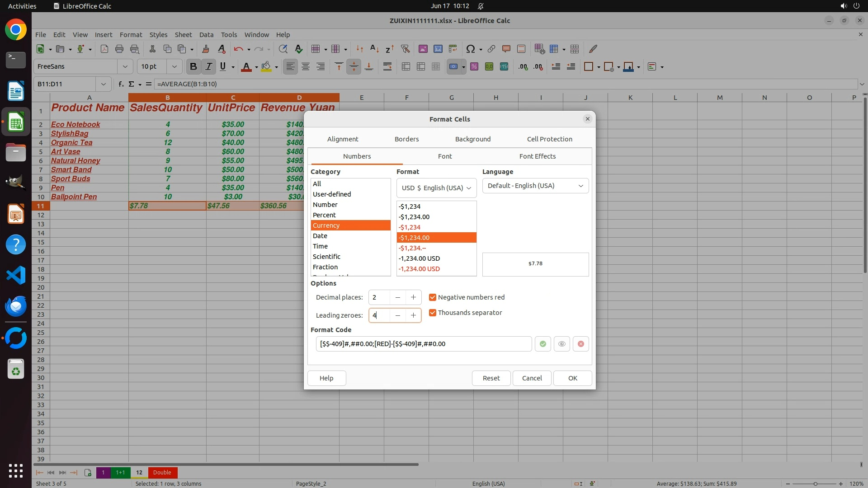Image resolution: width=868 pixels, height=488 pixels.
Task: Click the red remove format code icon
Action: [580, 344]
